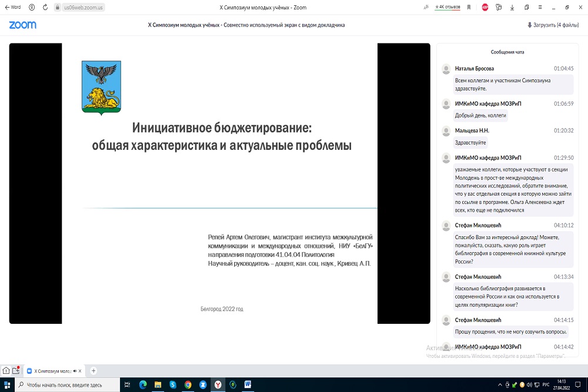Go back to Word with back arrow
The width and height of the screenshot is (588, 392).
pos(12,8)
